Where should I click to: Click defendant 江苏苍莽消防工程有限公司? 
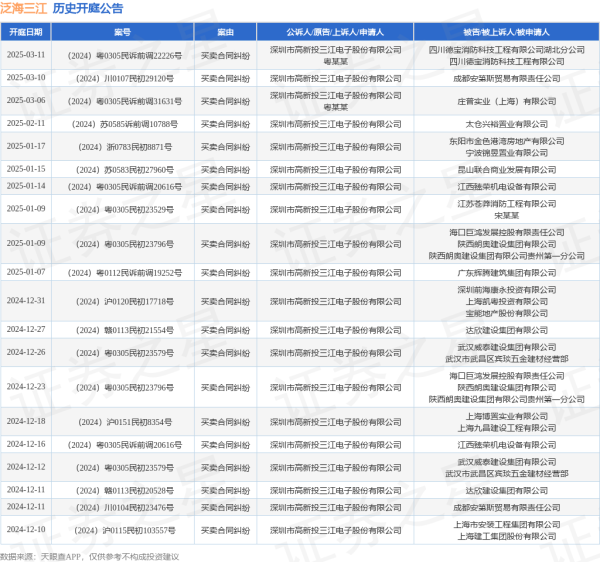(506, 204)
